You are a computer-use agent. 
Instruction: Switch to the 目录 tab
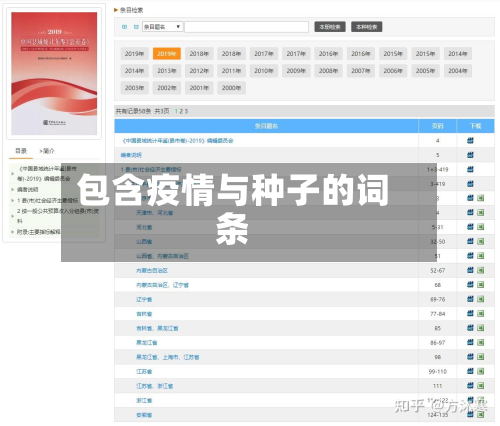pos(21,151)
